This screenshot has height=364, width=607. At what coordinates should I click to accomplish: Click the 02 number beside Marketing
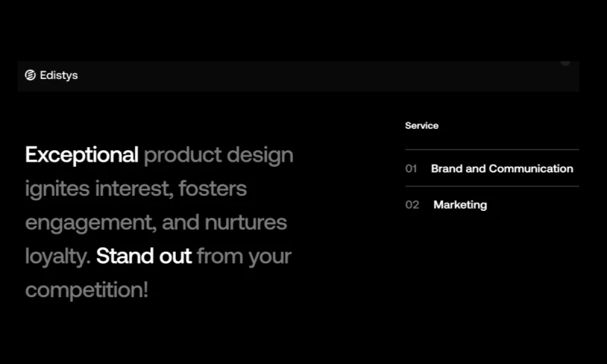(412, 205)
